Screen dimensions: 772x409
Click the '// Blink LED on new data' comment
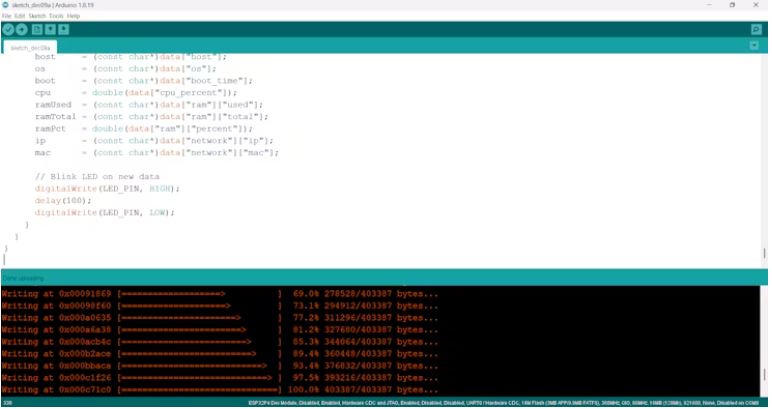click(x=97, y=177)
